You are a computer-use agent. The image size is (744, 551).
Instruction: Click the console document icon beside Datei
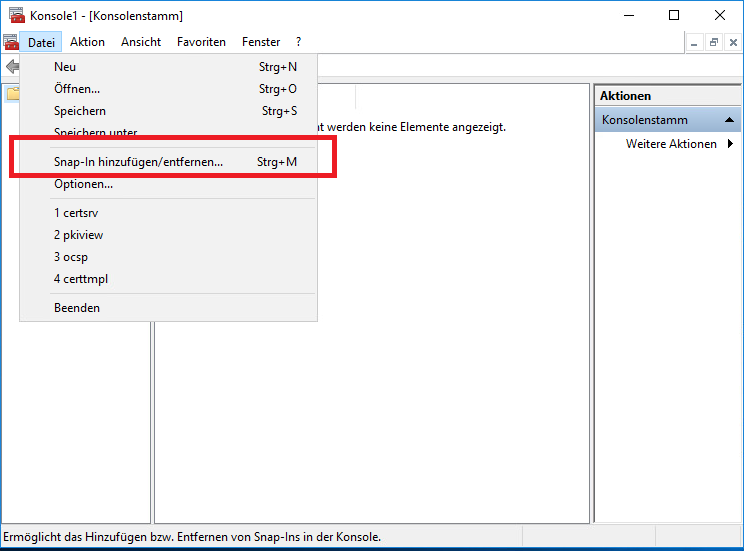[11, 42]
